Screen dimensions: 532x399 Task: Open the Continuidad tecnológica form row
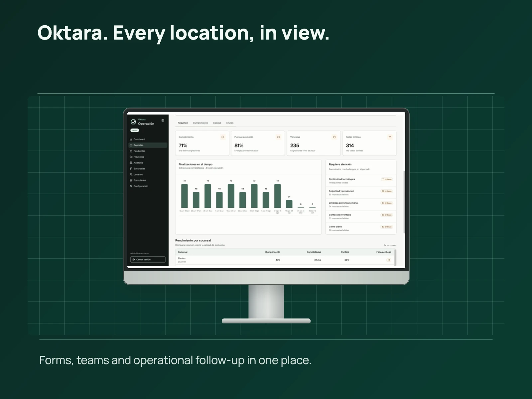point(361,181)
